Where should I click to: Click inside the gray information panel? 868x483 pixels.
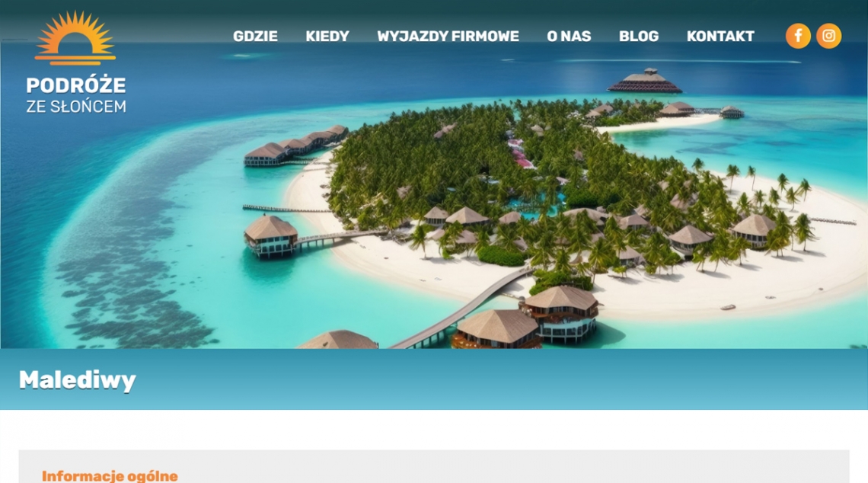click(x=434, y=466)
